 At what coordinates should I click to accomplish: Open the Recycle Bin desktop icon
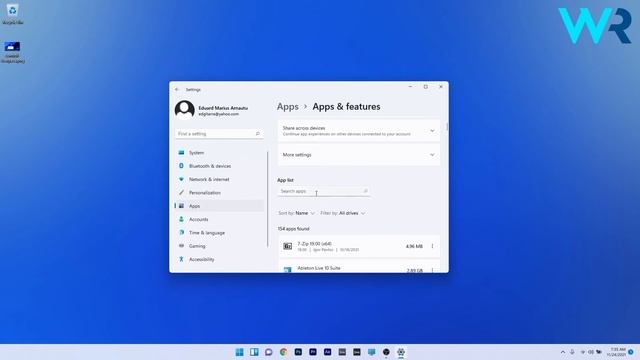pyautogui.click(x=12, y=14)
